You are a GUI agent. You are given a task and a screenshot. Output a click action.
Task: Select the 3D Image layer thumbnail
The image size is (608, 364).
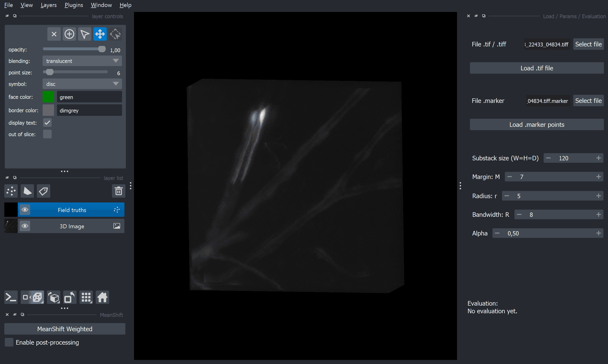click(x=11, y=226)
